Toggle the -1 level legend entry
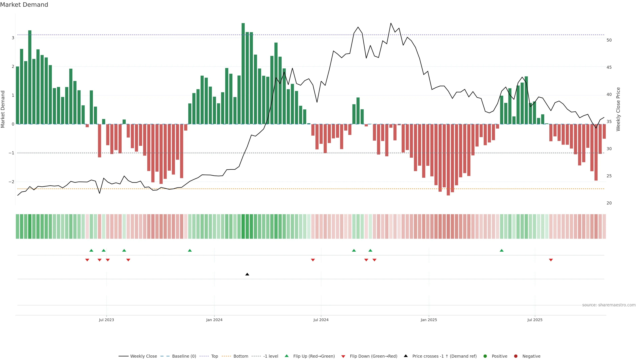The width and height of the screenshot is (644, 362). click(271, 356)
